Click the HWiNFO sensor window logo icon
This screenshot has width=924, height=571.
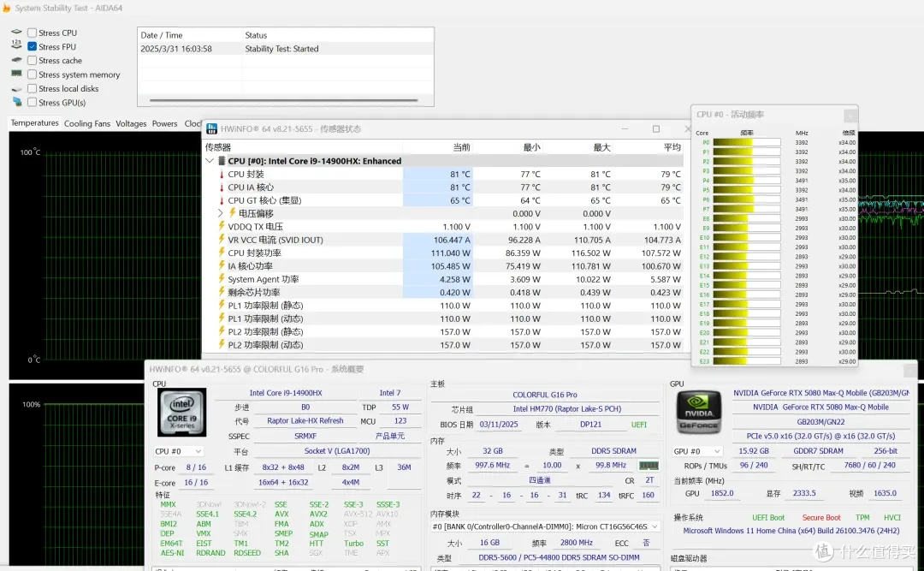point(212,128)
